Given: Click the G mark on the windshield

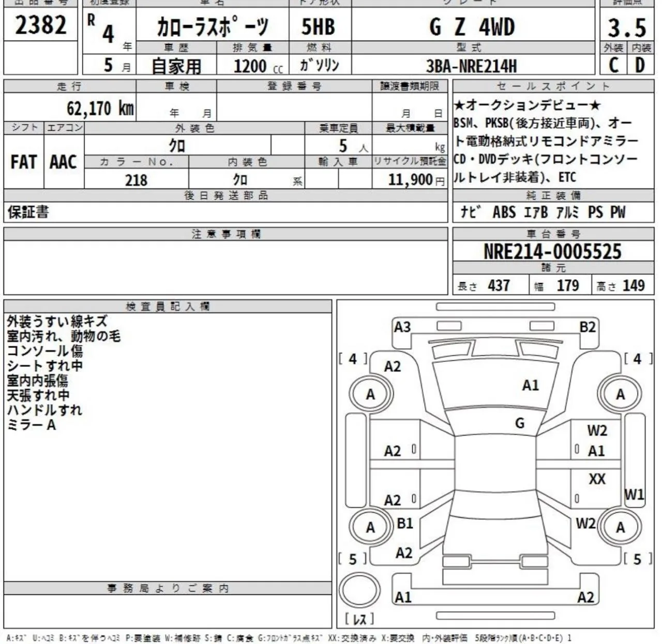Looking at the screenshot, I should click(520, 423).
